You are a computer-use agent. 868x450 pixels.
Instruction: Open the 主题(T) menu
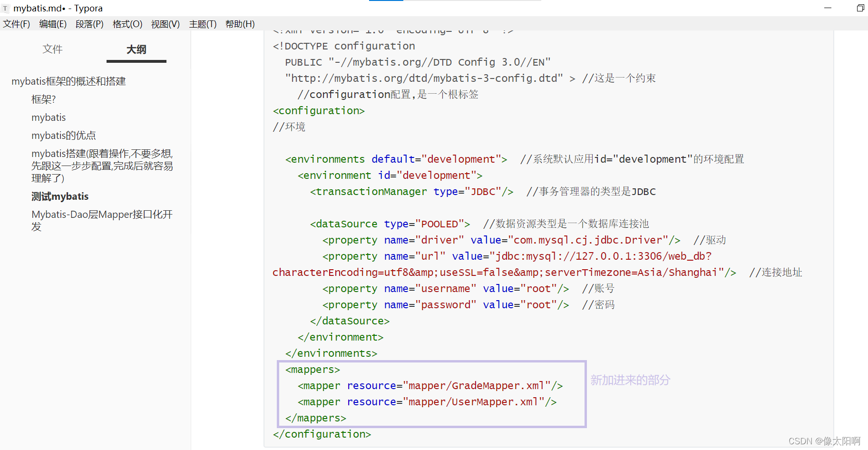pyautogui.click(x=203, y=24)
